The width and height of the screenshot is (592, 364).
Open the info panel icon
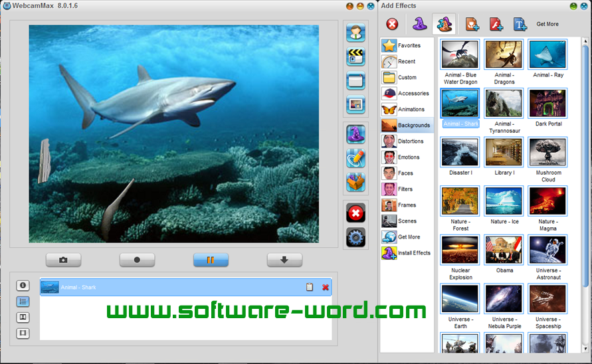tap(23, 286)
